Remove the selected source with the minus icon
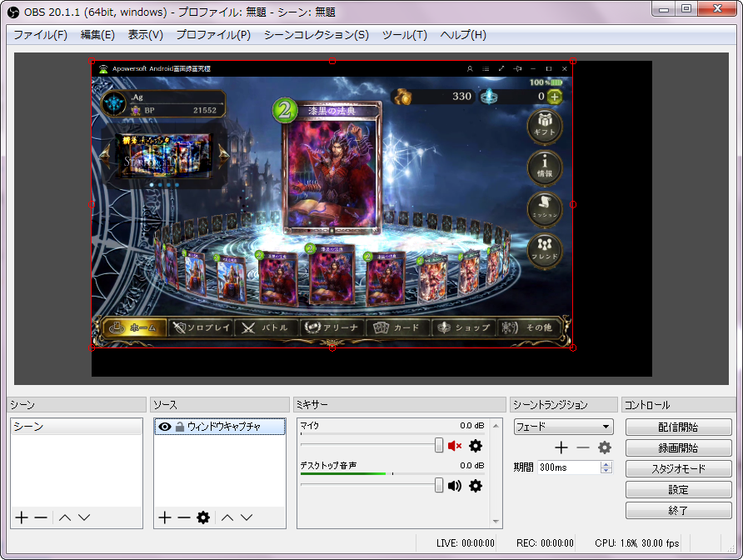 [x=184, y=517]
